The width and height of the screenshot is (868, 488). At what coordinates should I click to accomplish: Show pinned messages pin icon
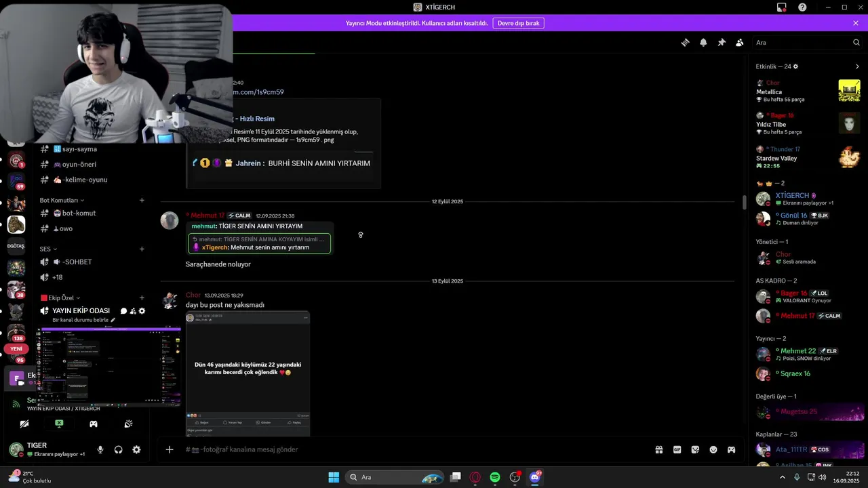(722, 42)
